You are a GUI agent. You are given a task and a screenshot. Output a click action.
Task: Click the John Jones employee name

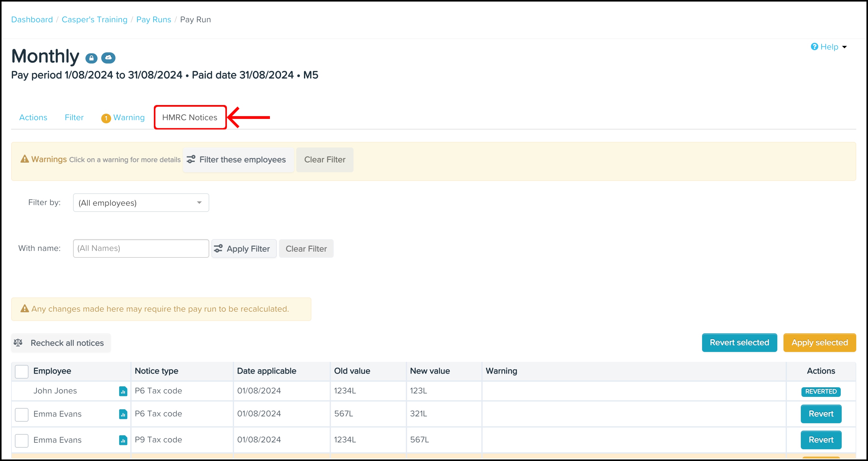(55, 391)
